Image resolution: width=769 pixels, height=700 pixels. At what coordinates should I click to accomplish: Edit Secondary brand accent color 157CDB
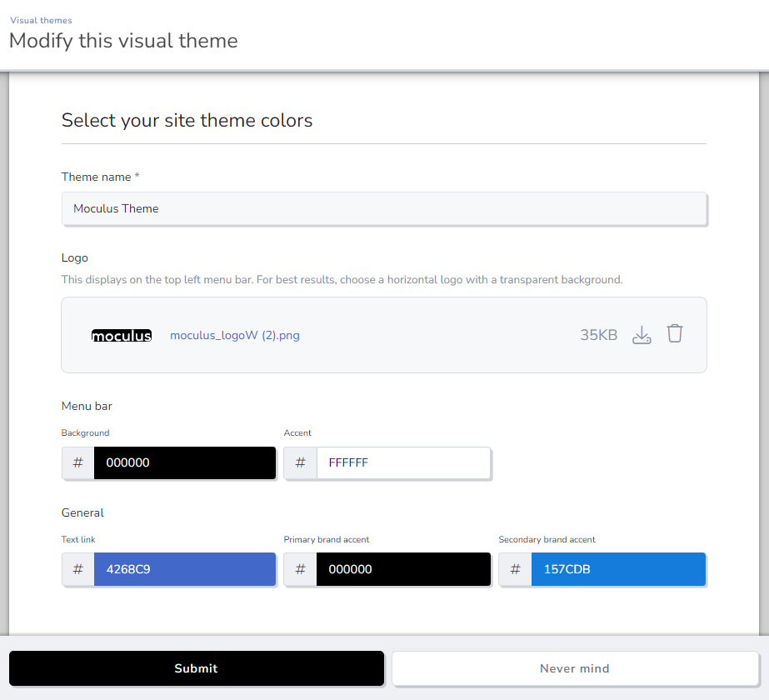(618, 570)
